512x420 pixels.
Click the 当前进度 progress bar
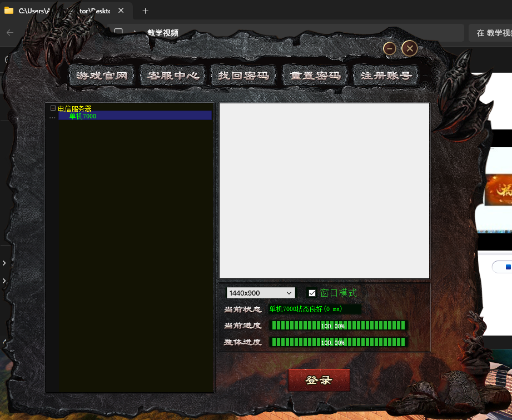pos(338,326)
